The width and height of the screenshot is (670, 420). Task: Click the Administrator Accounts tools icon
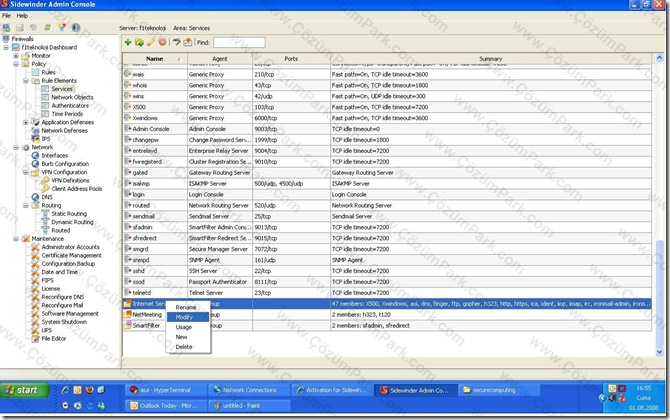[35, 247]
